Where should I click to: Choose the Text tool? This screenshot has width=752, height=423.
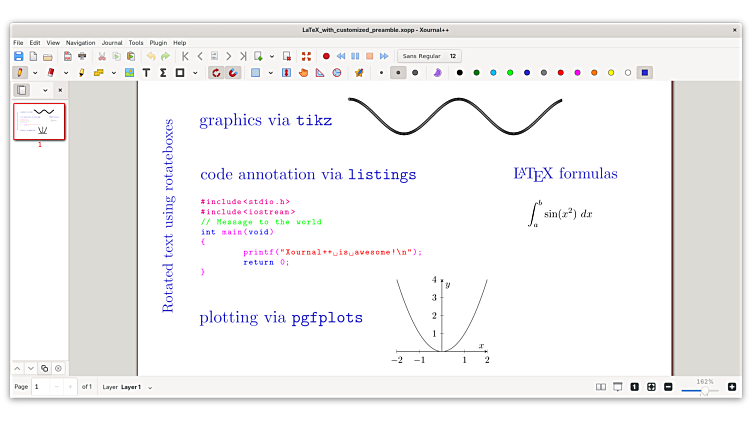(147, 72)
